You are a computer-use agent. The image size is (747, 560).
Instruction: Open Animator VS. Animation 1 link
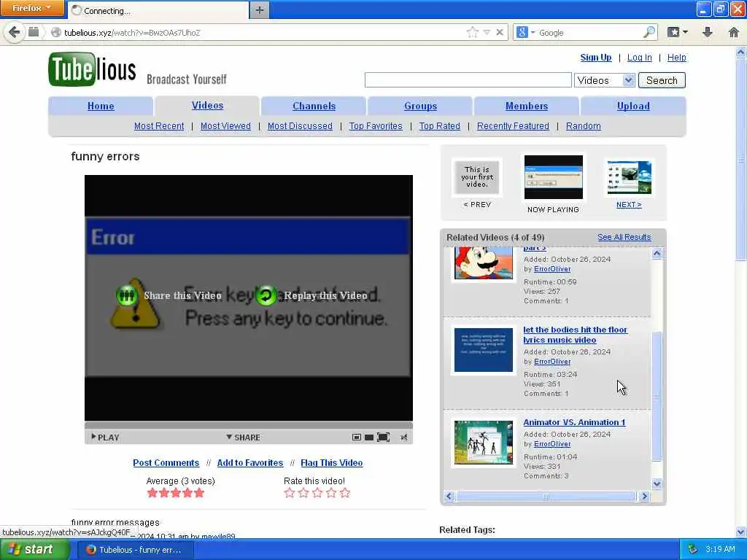coord(574,422)
